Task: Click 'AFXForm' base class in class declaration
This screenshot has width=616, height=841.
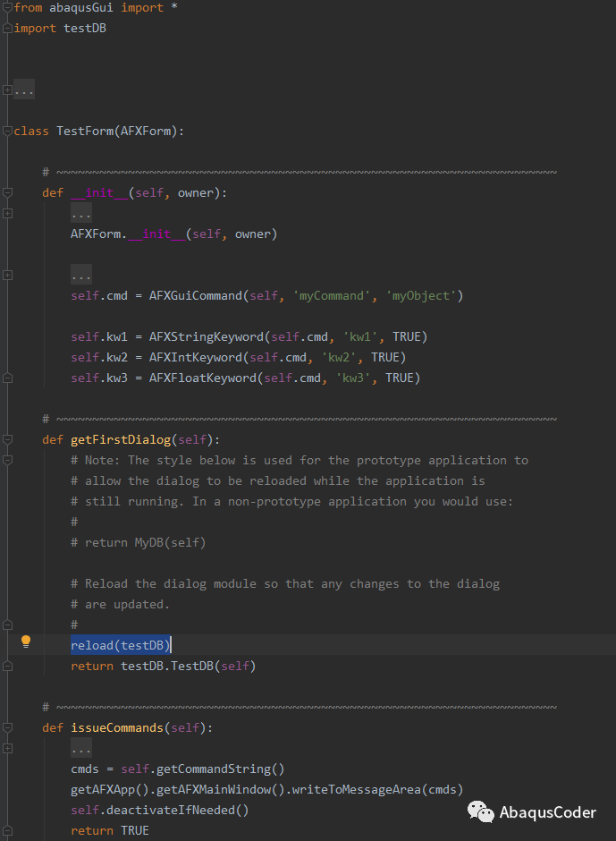Action: (146, 131)
